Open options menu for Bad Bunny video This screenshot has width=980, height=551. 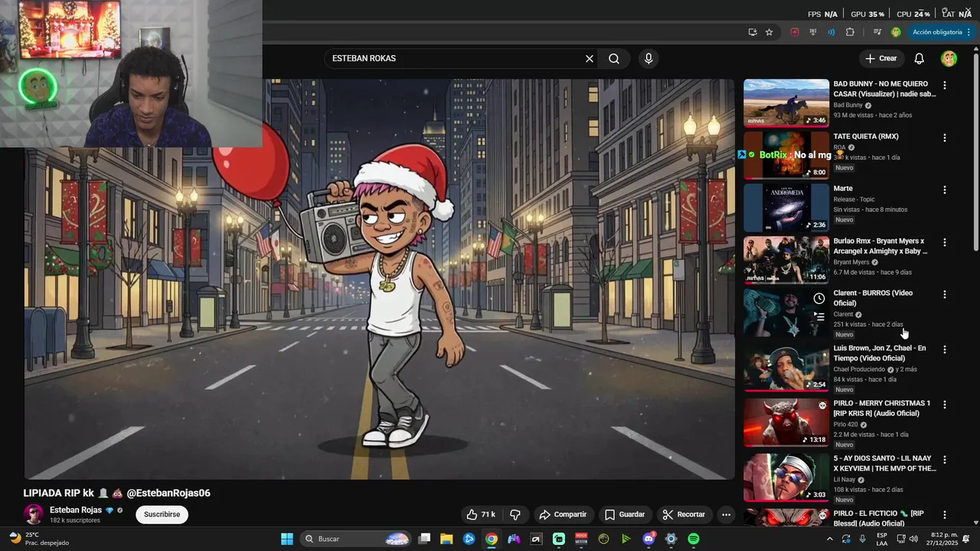tap(944, 86)
